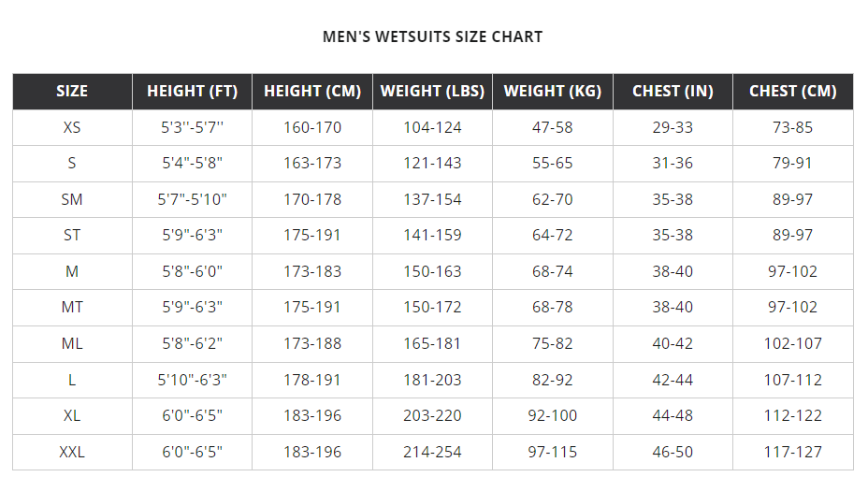The width and height of the screenshot is (868, 477).
Task: Click the SM size label cell
Action: [x=72, y=199]
